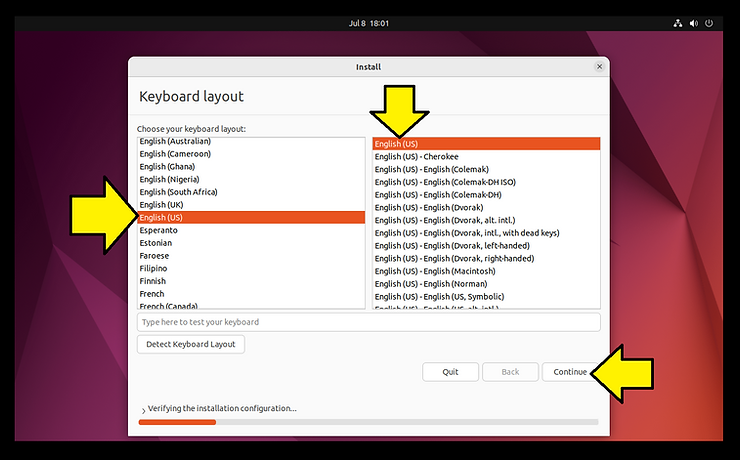Open the volume icon in top bar
Image resolution: width=740 pixels, height=460 pixels.
693,23
